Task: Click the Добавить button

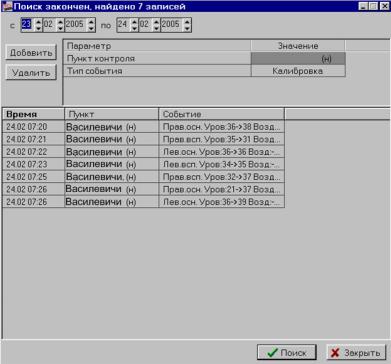Action: coord(31,52)
